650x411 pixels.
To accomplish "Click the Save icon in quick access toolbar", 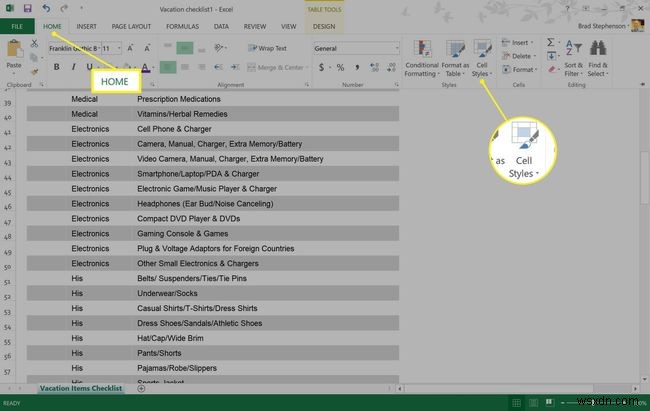I will pyautogui.click(x=27, y=8).
